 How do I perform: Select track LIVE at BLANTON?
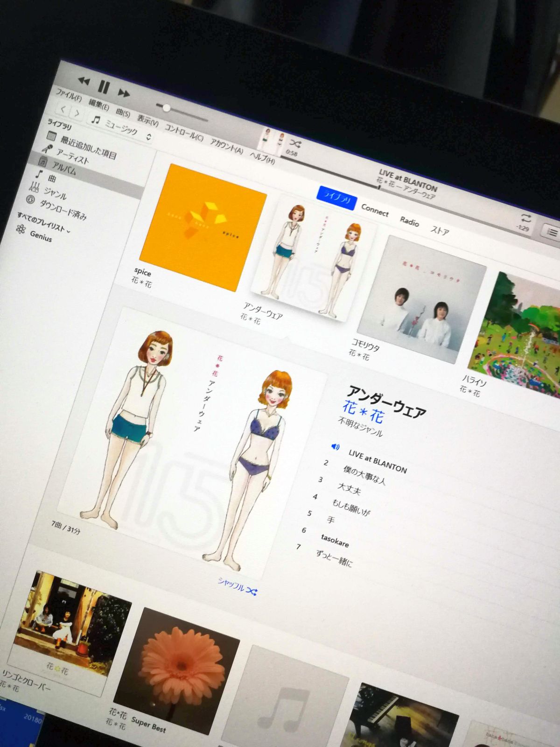[x=378, y=461]
